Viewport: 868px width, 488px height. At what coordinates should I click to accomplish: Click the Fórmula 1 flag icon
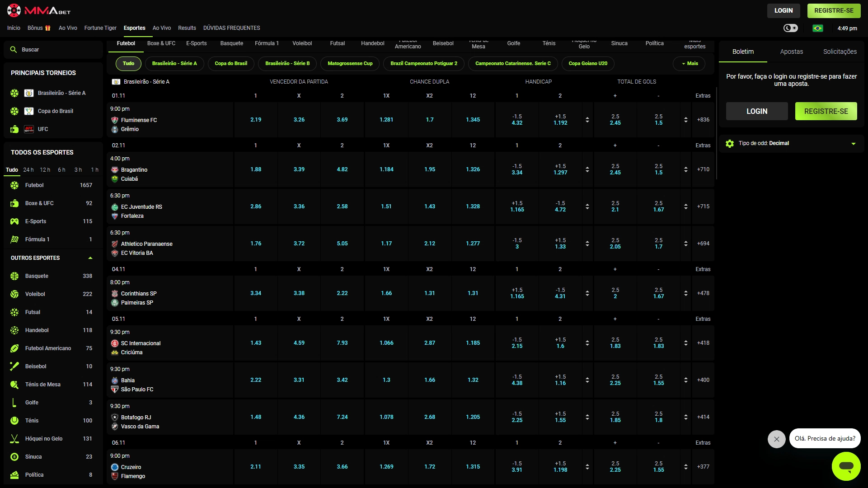(14, 239)
